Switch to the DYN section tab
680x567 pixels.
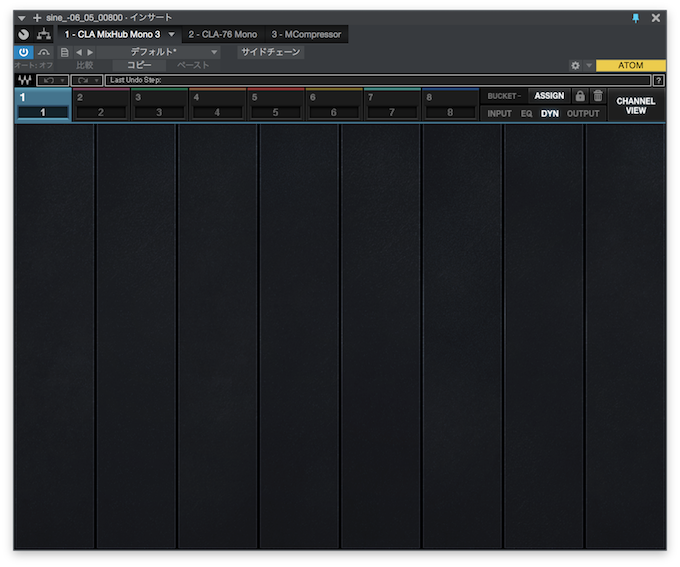pos(549,114)
